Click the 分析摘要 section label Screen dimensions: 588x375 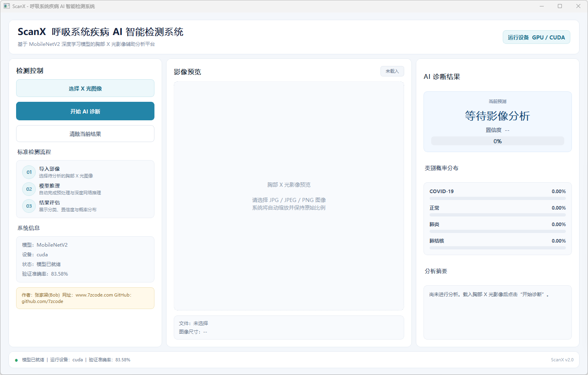[436, 271]
